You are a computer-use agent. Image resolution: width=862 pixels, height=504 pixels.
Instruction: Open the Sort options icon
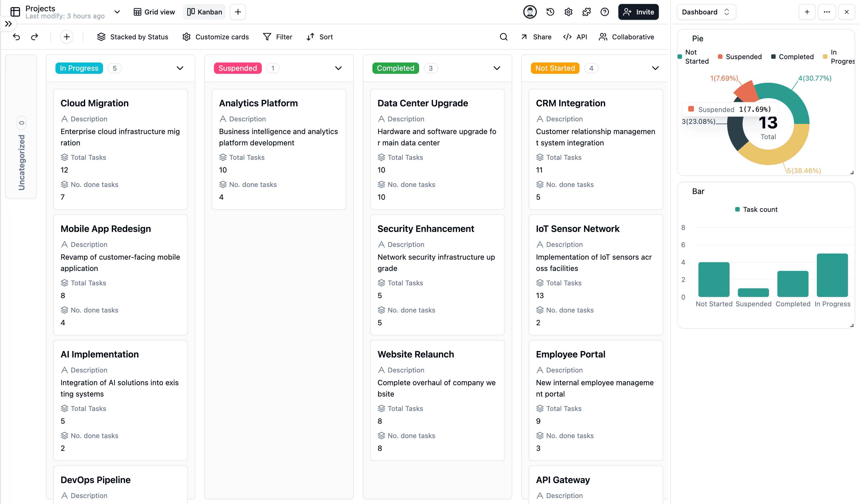311,36
